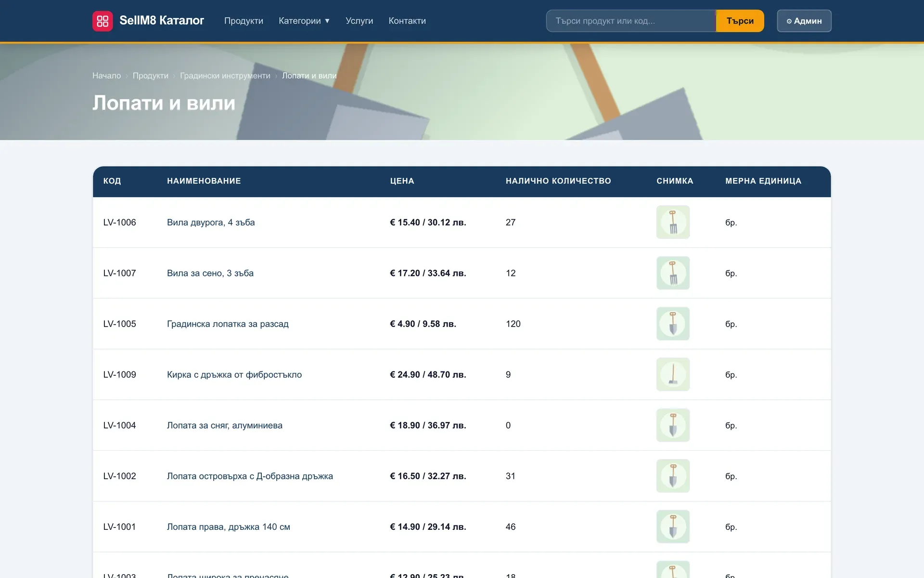This screenshot has width=924, height=578.
Task: Click the Търси search button
Action: coord(740,21)
